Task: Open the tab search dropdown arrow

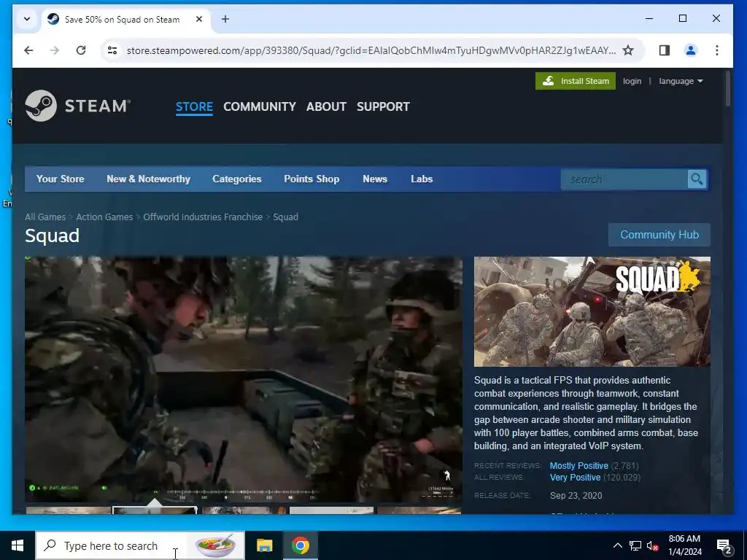Action: (x=27, y=19)
